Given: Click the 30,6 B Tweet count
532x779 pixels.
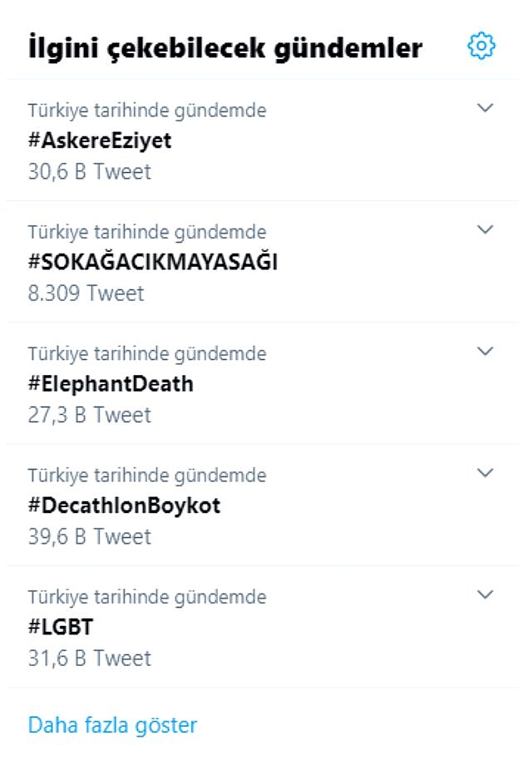Looking at the screenshot, I should pyautogui.click(x=90, y=171).
